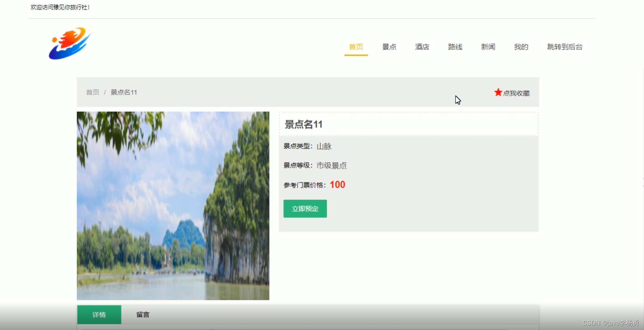Click the lake scenery photo
644x330 pixels.
pyautogui.click(x=173, y=206)
